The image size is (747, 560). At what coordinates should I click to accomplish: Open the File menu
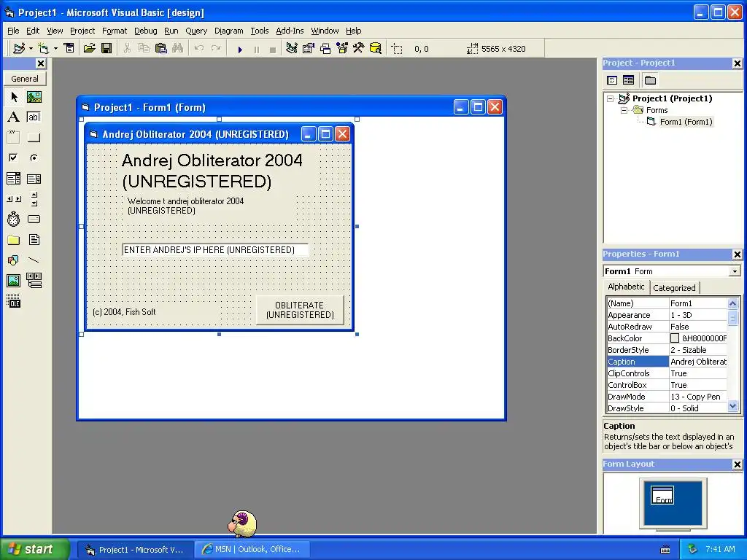pos(13,31)
